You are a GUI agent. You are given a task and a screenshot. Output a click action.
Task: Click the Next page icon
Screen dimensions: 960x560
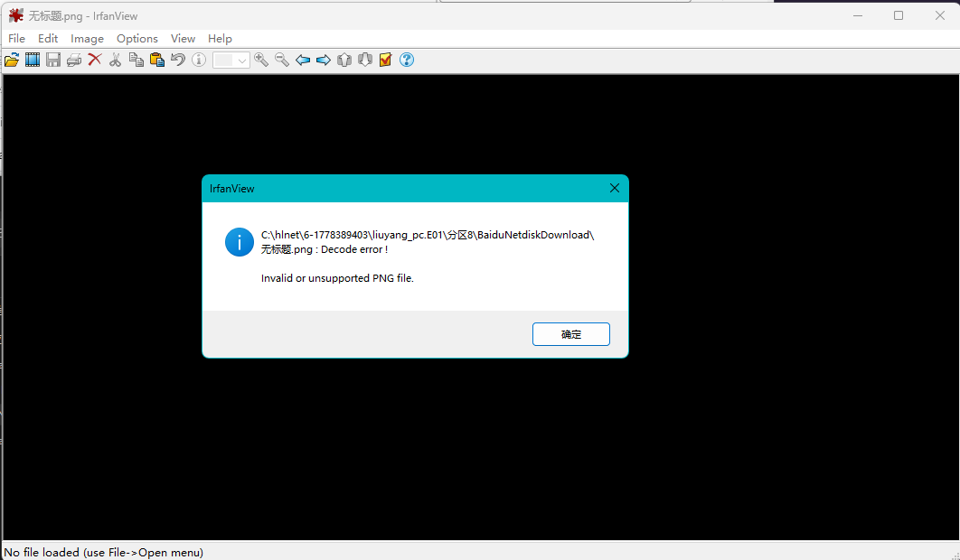pos(365,60)
